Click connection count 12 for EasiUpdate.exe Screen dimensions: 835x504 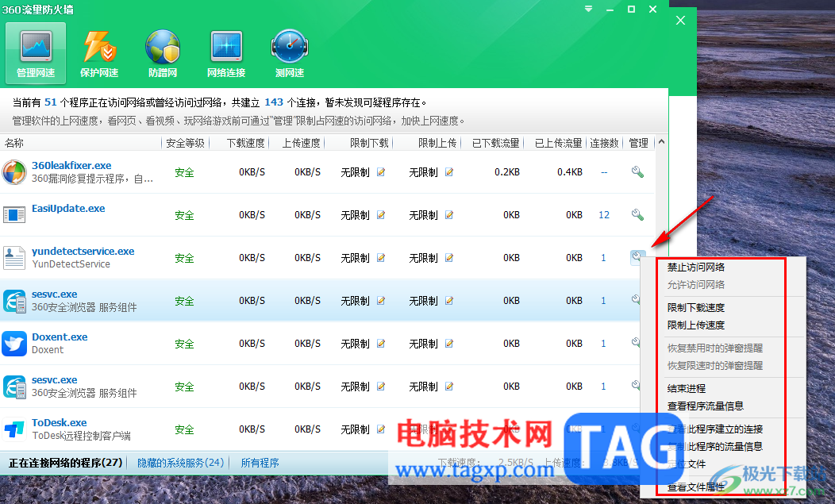pyautogui.click(x=604, y=215)
